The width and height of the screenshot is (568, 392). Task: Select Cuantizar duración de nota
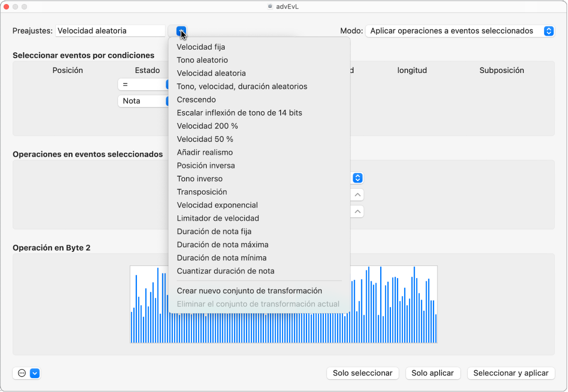226,271
